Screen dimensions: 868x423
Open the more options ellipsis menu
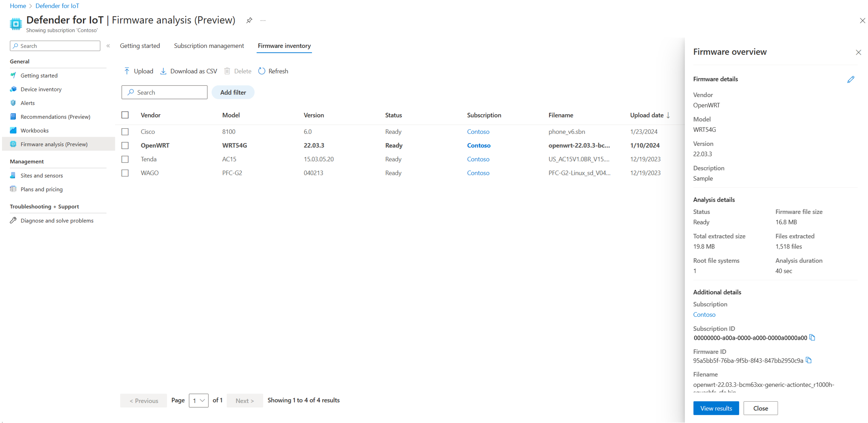(x=263, y=21)
